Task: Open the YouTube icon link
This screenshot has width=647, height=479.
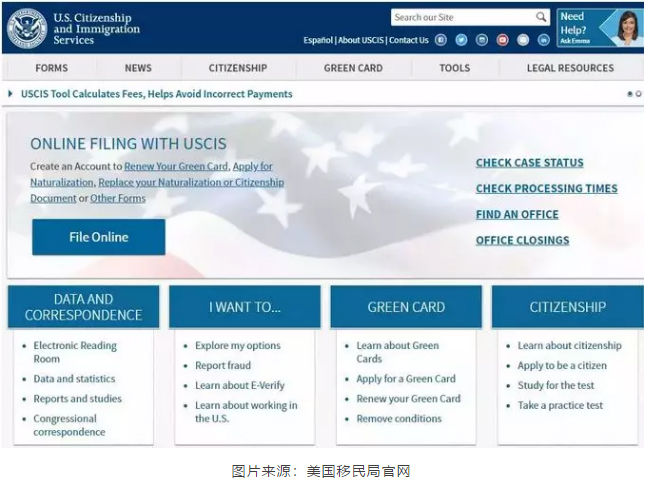Action: click(x=502, y=40)
